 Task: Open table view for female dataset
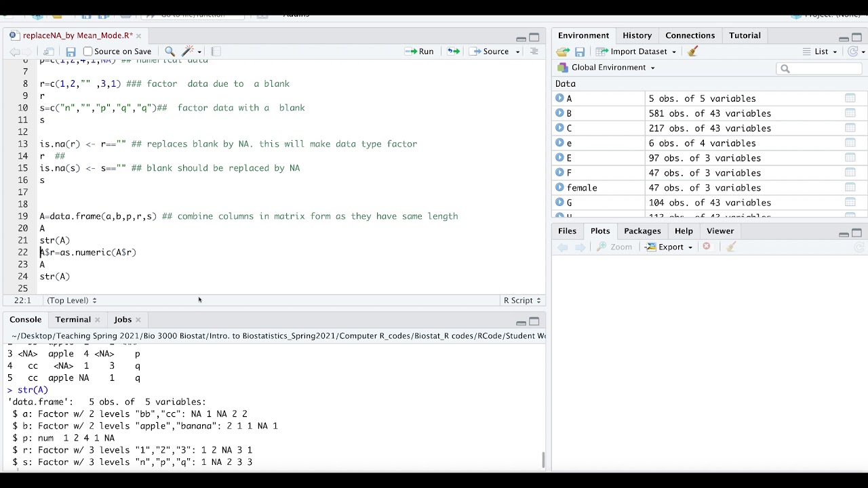[x=850, y=188]
